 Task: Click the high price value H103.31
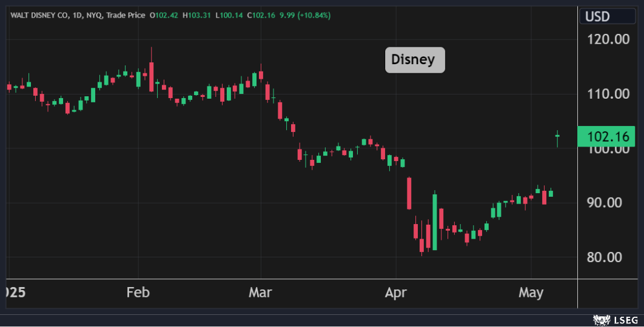tap(197, 15)
